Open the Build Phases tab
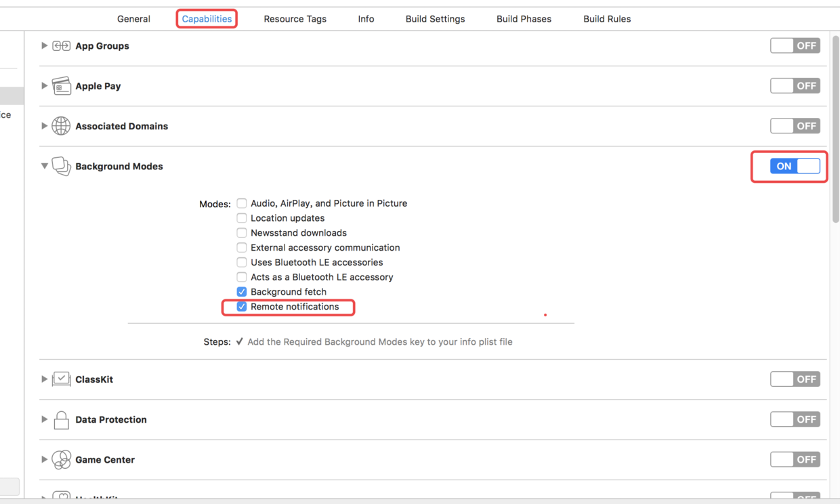 point(524,19)
